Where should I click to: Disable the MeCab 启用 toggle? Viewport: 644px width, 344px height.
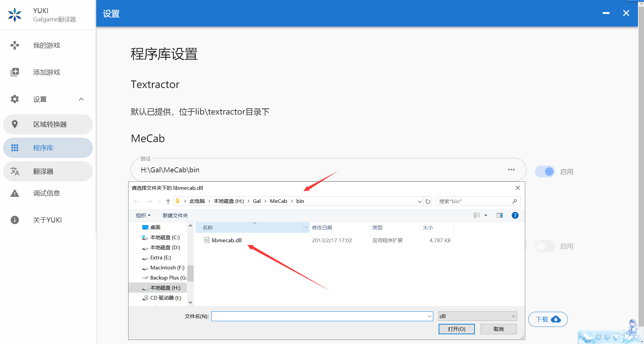545,172
